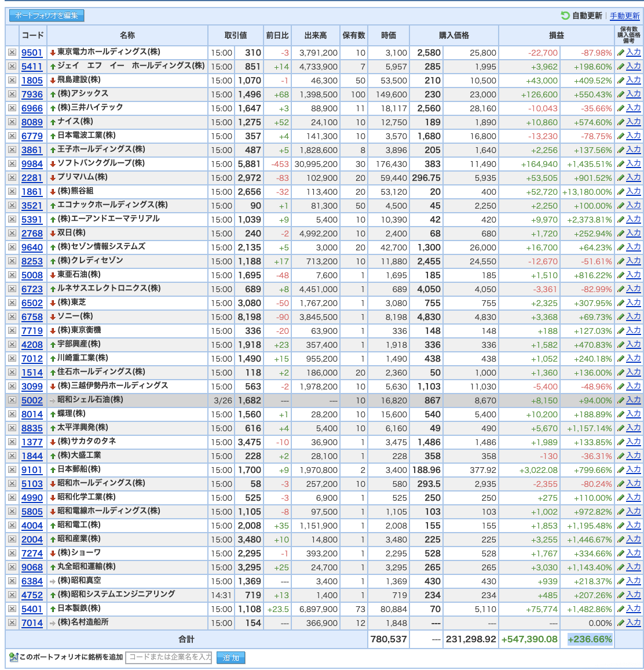The width and height of the screenshot is (644, 670).
Task: Remove the row for code 5411
Action: click(12, 66)
